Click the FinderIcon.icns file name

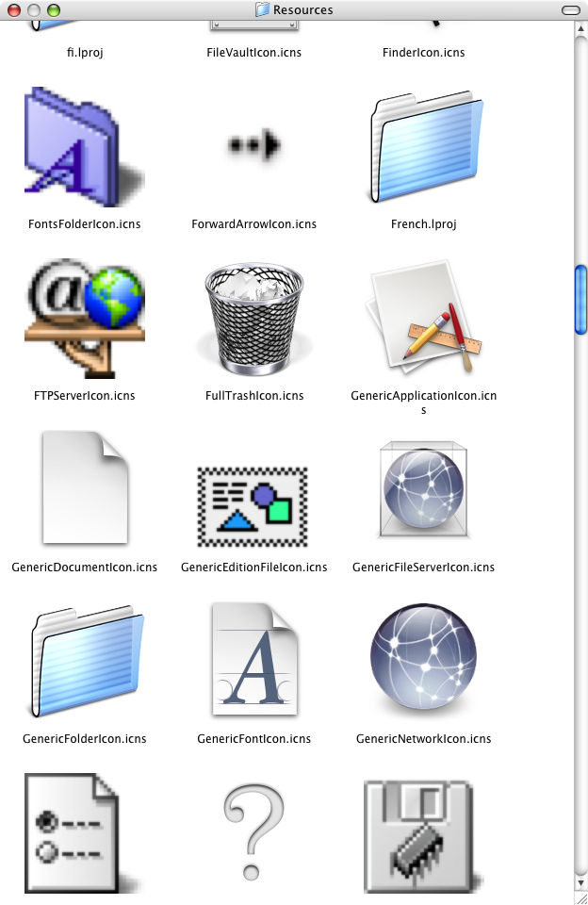423,53
